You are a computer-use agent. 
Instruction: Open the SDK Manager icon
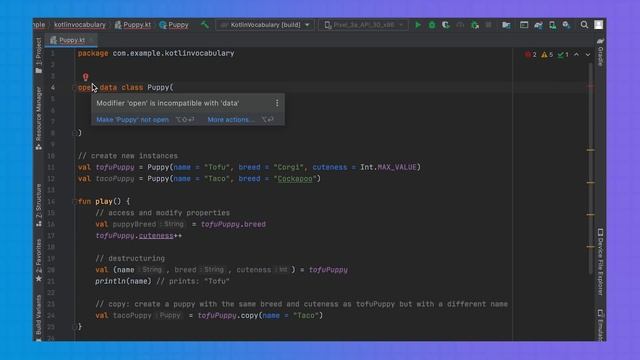tap(566, 25)
